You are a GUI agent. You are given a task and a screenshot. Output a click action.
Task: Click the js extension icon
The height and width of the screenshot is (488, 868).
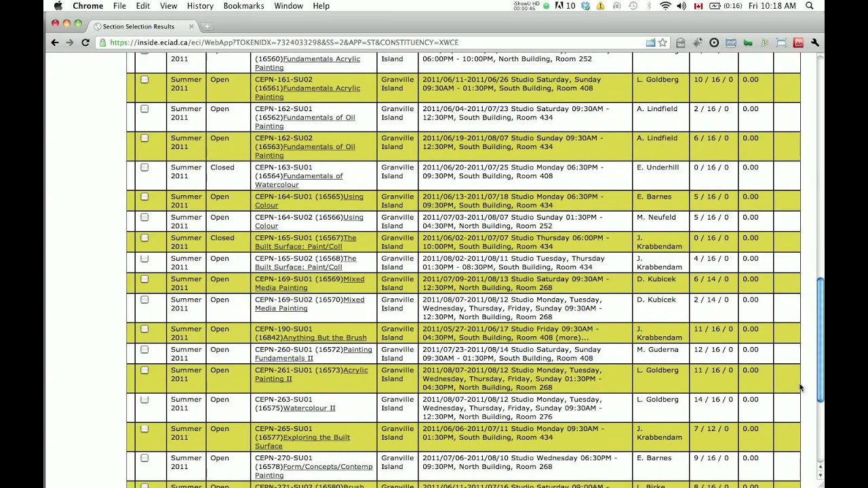[x=765, y=43]
